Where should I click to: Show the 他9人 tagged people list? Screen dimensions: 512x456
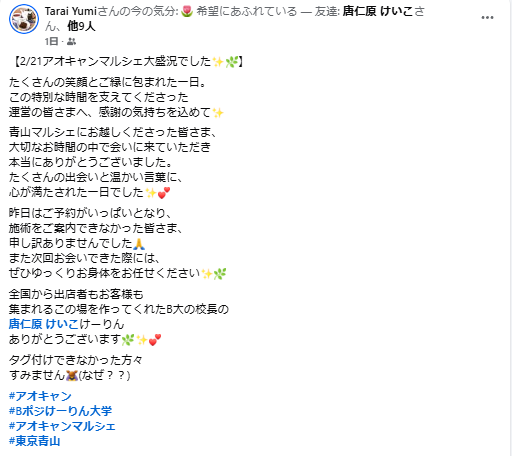[81, 26]
